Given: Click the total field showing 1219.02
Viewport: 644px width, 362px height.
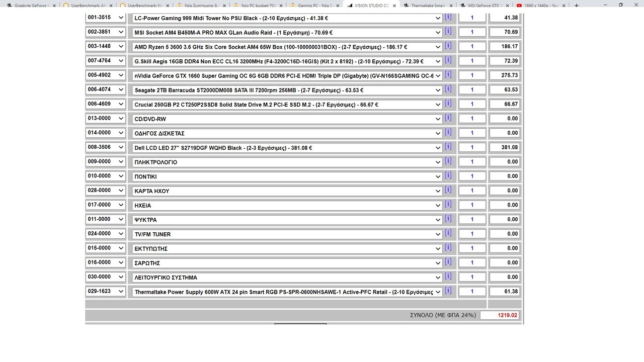Looking at the screenshot, I should [x=500, y=315].
